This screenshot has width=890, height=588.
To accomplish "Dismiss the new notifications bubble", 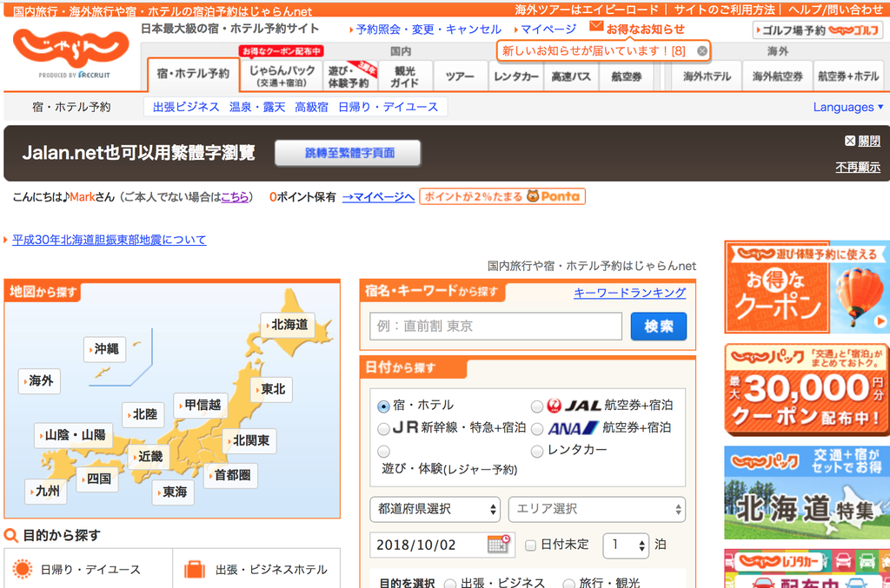I will (x=702, y=51).
